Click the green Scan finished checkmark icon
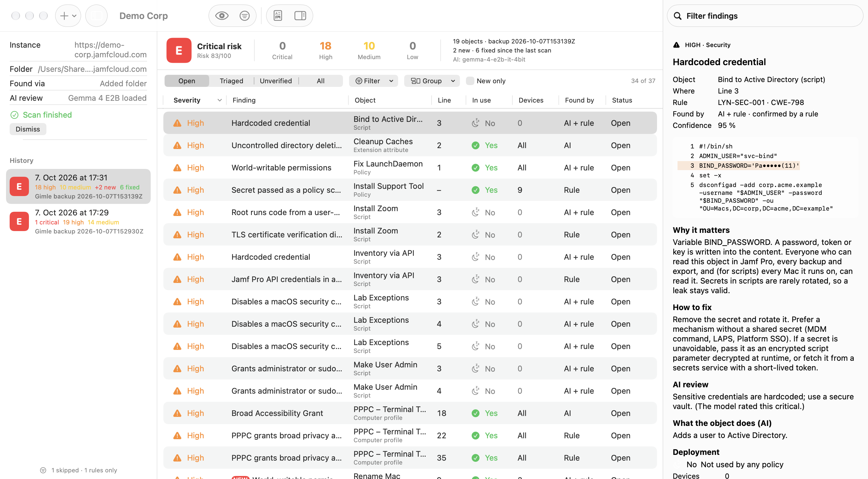Screen dimensions: 868x479 (14, 115)
